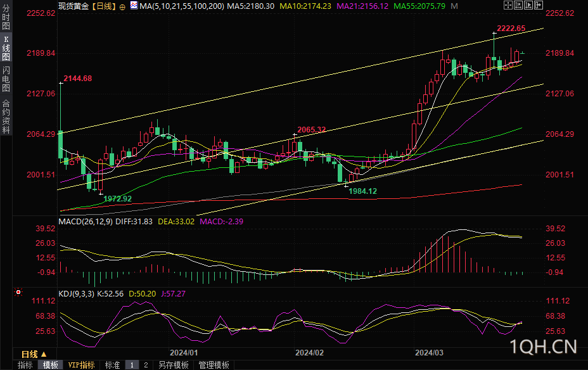The image size is (588, 370).
Task: Click the KDJ(9,3,3) indicator label
Action: click(76, 294)
